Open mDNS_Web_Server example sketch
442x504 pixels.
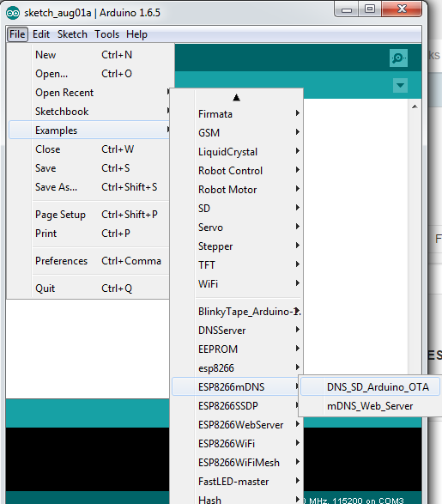coord(370,406)
